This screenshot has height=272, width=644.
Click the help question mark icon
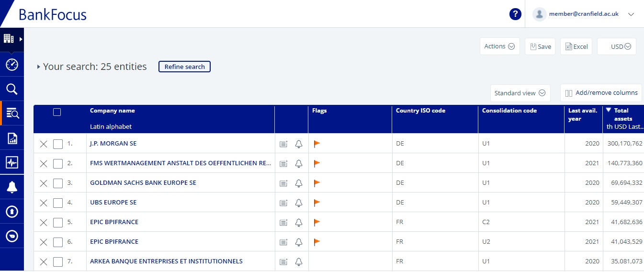click(x=515, y=14)
